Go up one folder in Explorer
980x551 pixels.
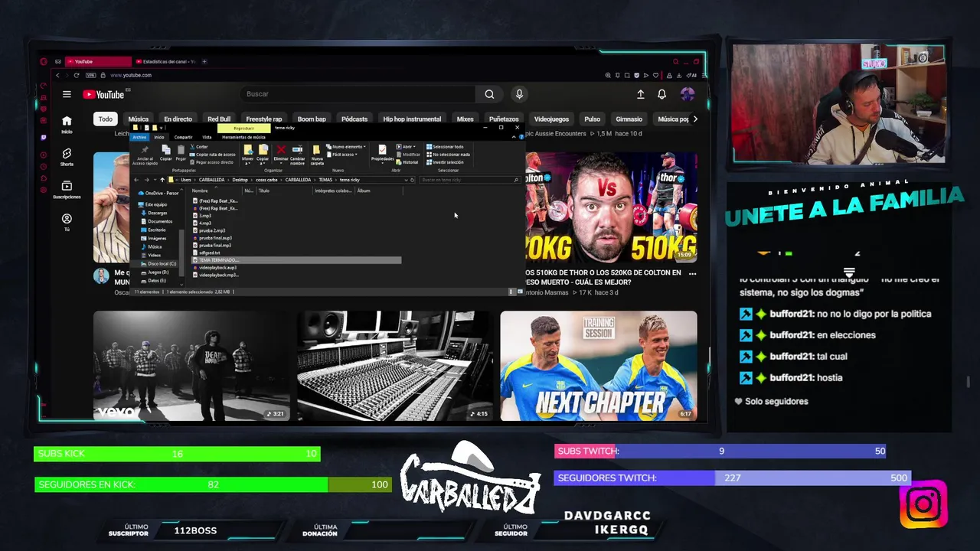[162, 180]
